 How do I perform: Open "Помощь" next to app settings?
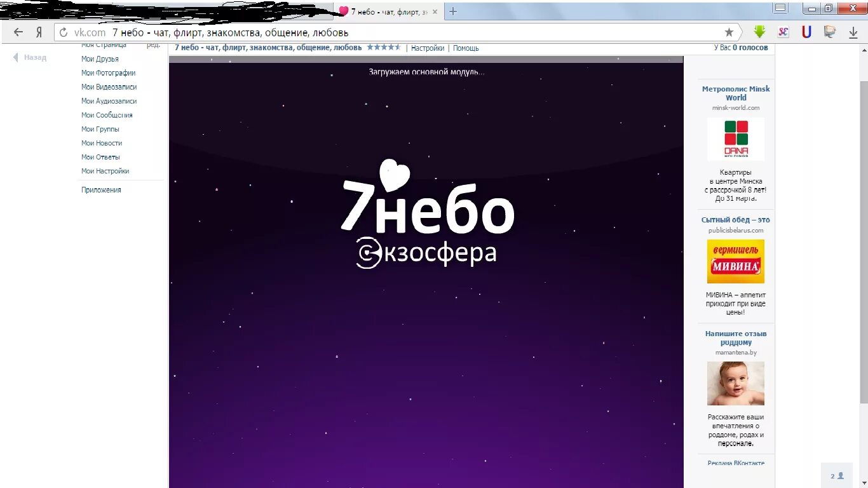point(466,48)
